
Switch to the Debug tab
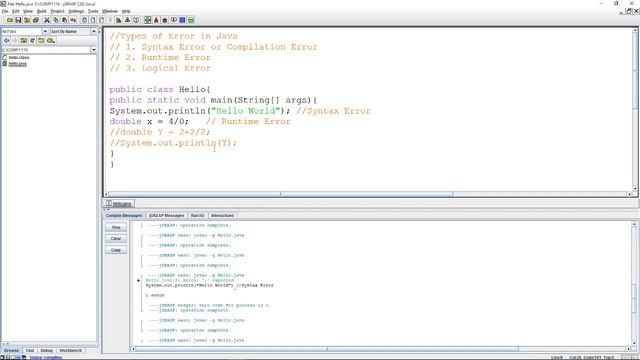tap(47, 351)
